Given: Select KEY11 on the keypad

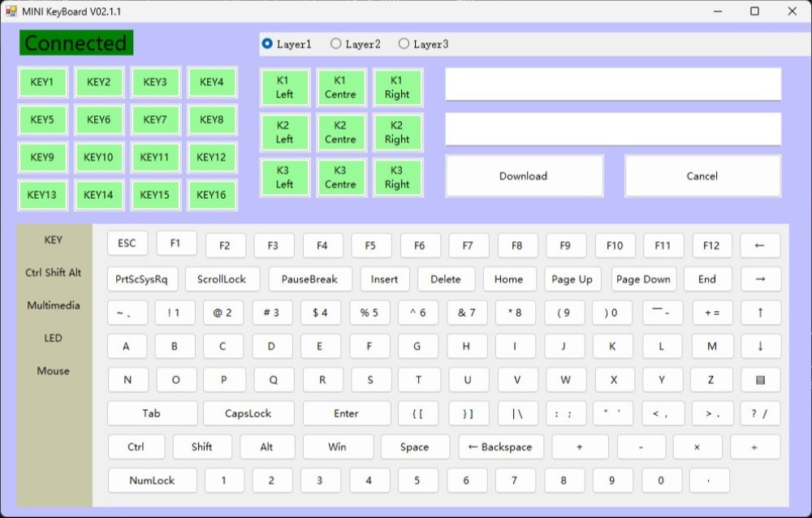Looking at the screenshot, I should pos(155,157).
